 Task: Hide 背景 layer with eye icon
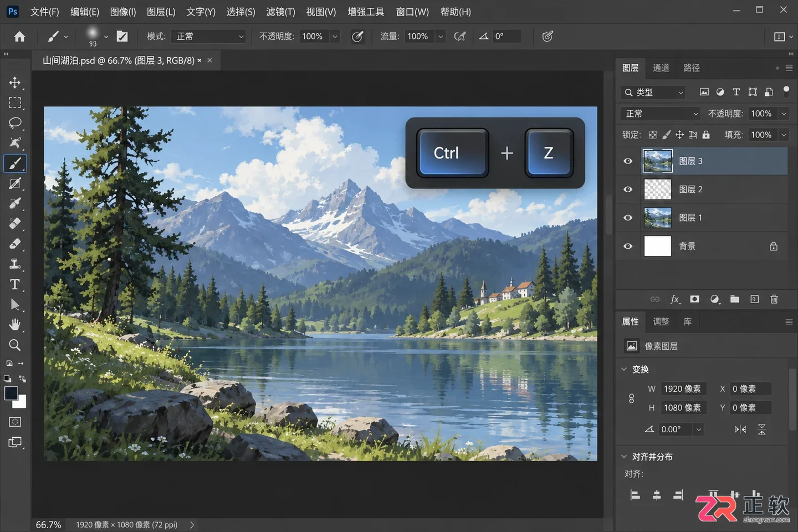point(628,246)
